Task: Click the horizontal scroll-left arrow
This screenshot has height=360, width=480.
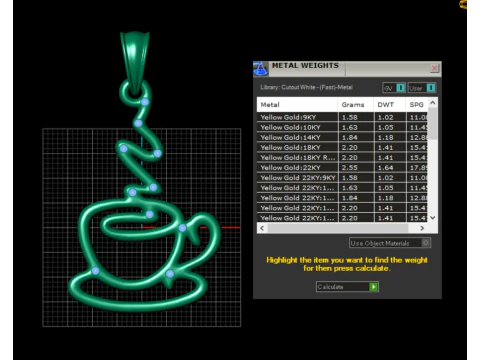Action: click(x=262, y=228)
